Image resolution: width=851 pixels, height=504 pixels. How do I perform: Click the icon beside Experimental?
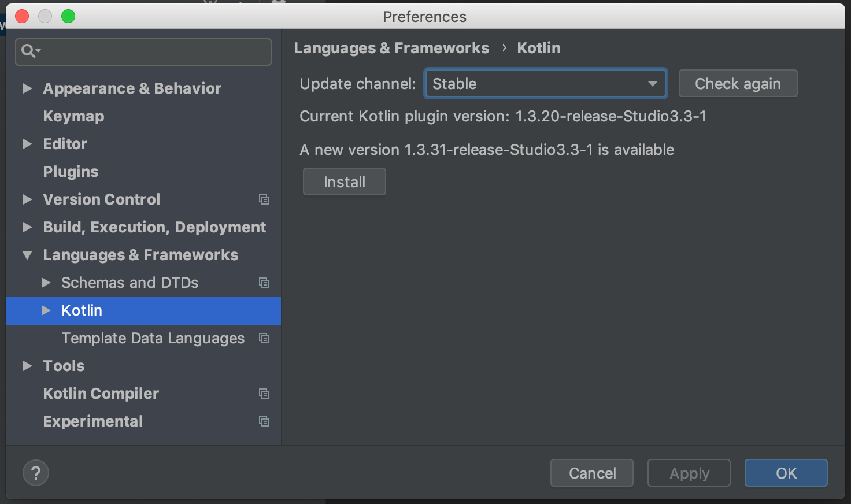pyautogui.click(x=264, y=421)
